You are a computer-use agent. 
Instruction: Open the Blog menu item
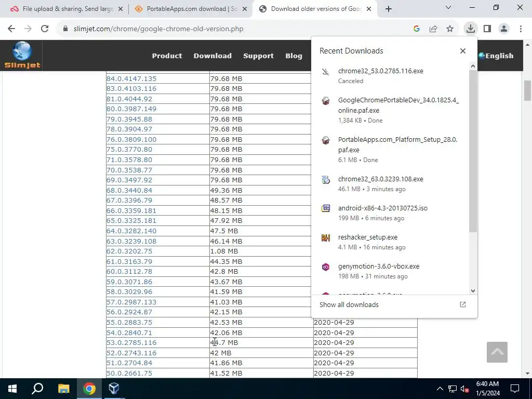click(x=294, y=56)
